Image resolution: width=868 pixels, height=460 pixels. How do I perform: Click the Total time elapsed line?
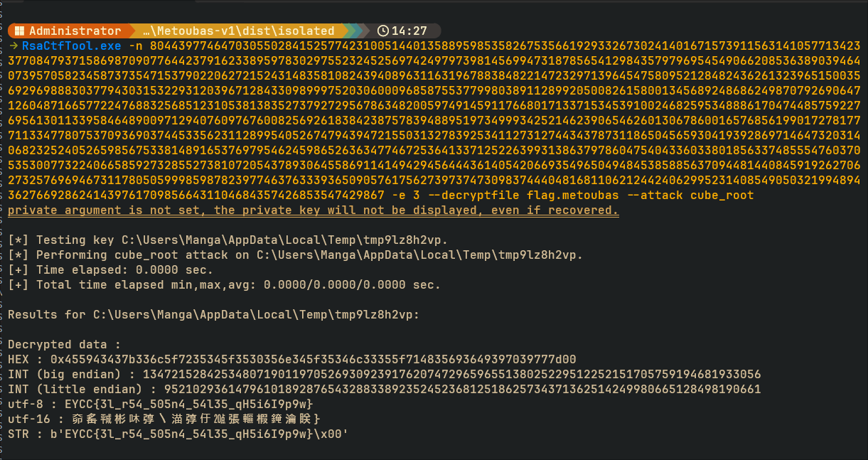(x=224, y=284)
